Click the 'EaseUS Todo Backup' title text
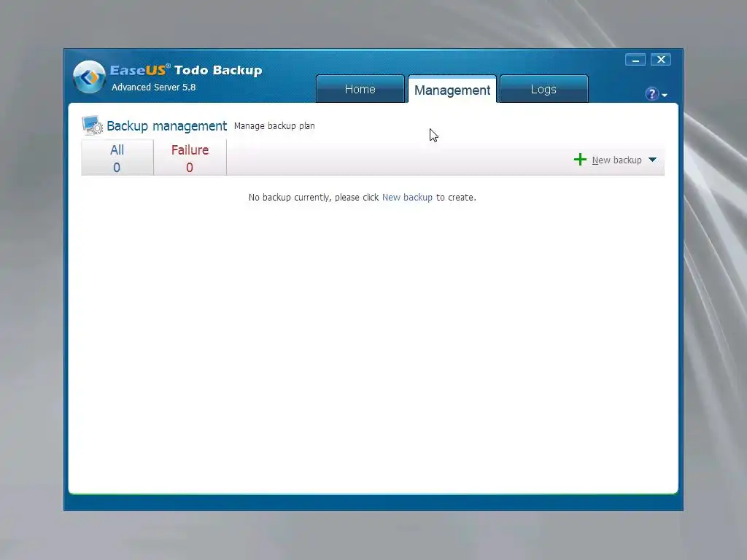This screenshot has height=560, width=747. pos(186,70)
